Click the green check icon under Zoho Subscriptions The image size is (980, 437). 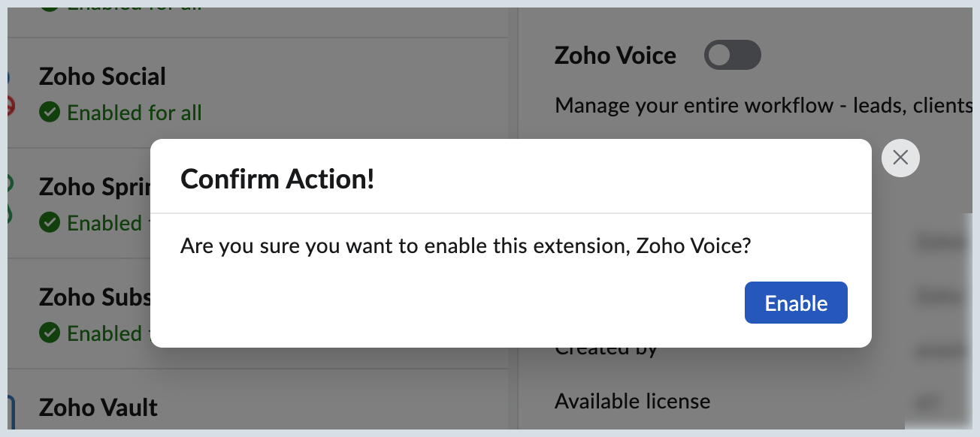click(50, 333)
